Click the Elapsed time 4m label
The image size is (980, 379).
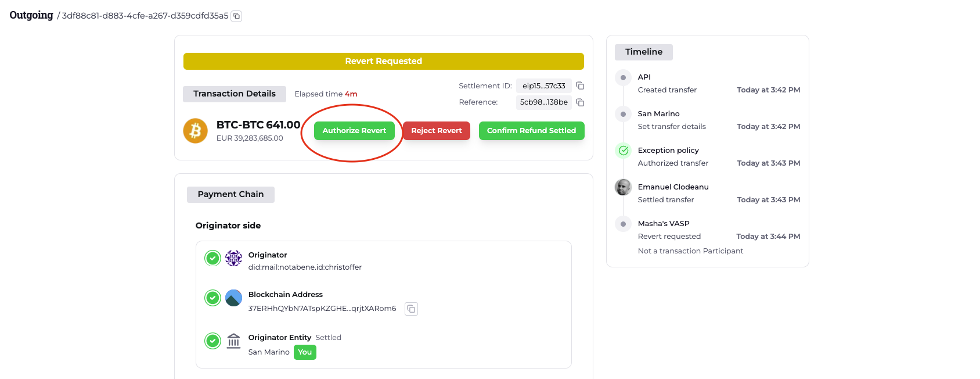tap(326, 94)
